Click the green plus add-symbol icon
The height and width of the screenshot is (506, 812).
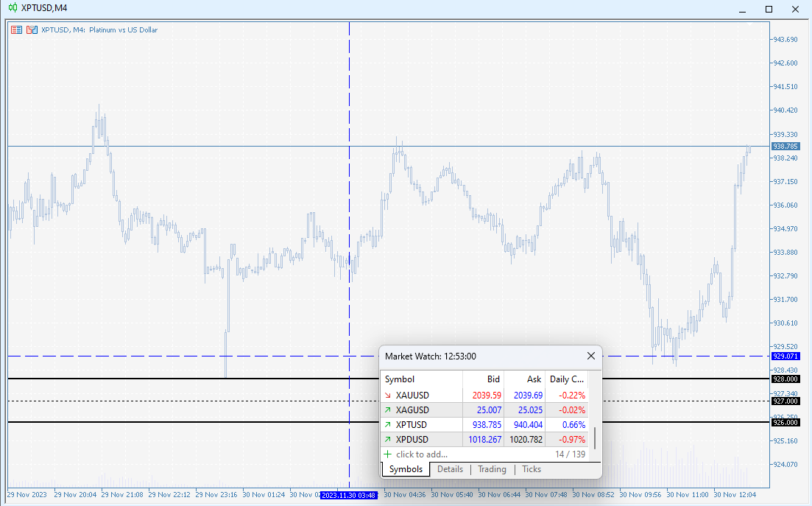coord(387,454)
